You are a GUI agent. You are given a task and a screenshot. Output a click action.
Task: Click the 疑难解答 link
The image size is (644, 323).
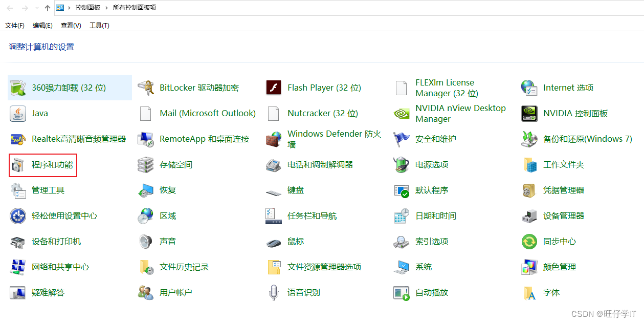coord(48,292)
